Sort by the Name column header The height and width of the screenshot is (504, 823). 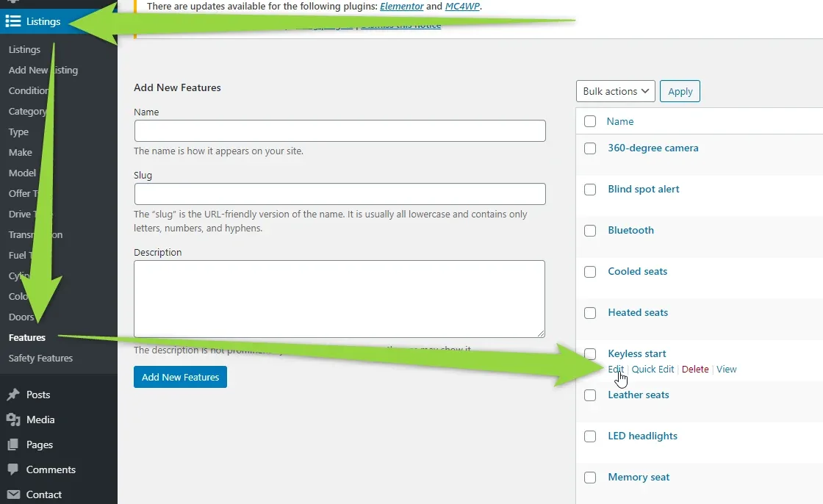(x=620, y=121)
